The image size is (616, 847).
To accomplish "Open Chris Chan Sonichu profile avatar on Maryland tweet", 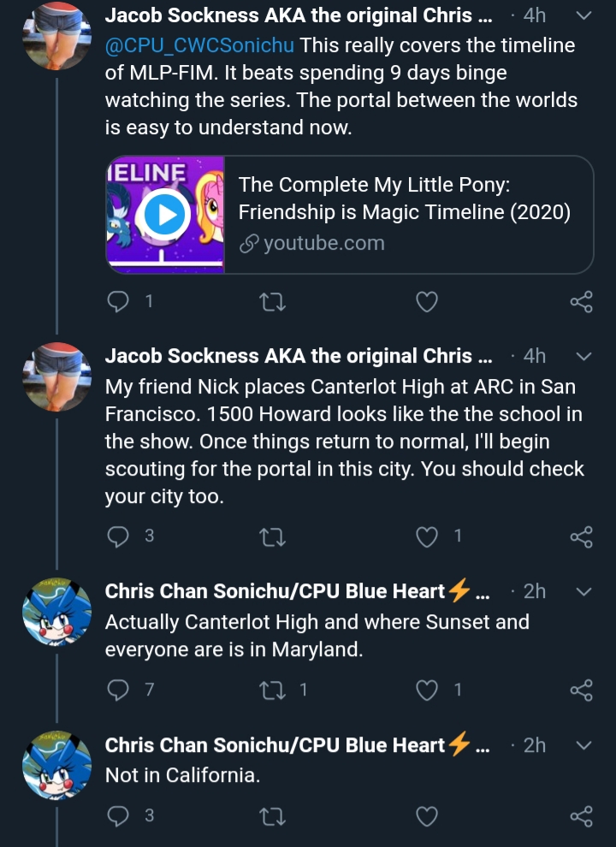I will click(x=56, y=612).
